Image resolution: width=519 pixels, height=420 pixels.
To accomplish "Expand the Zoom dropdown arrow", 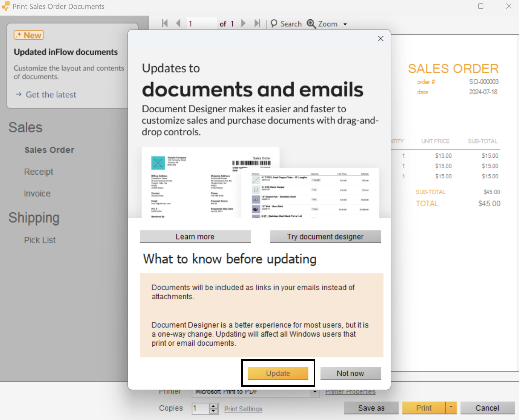I will click(345, 24).
